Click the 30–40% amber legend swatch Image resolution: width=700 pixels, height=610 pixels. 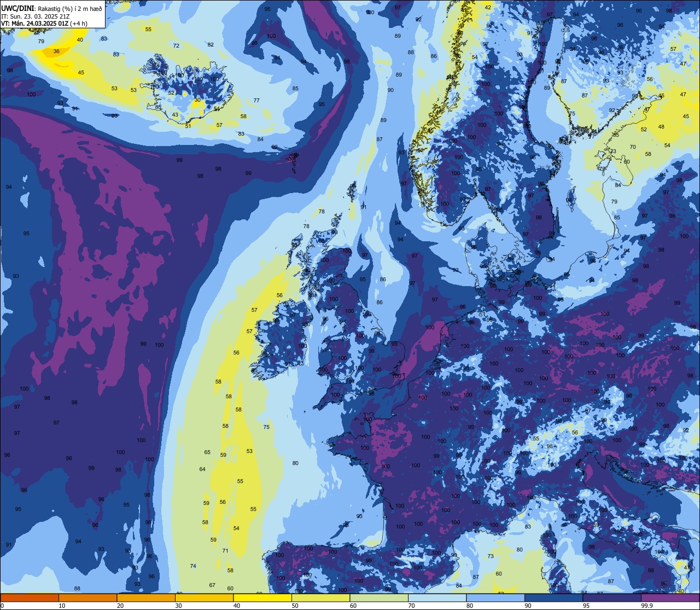[204, 597]
